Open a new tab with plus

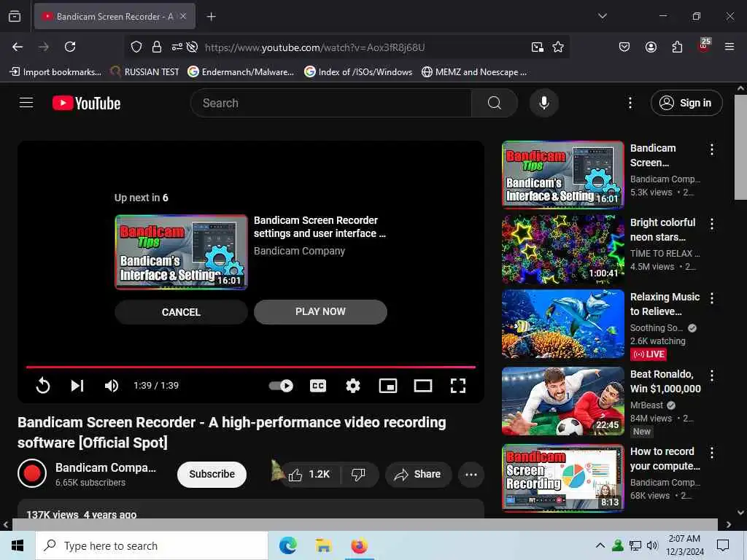point(211,17)
